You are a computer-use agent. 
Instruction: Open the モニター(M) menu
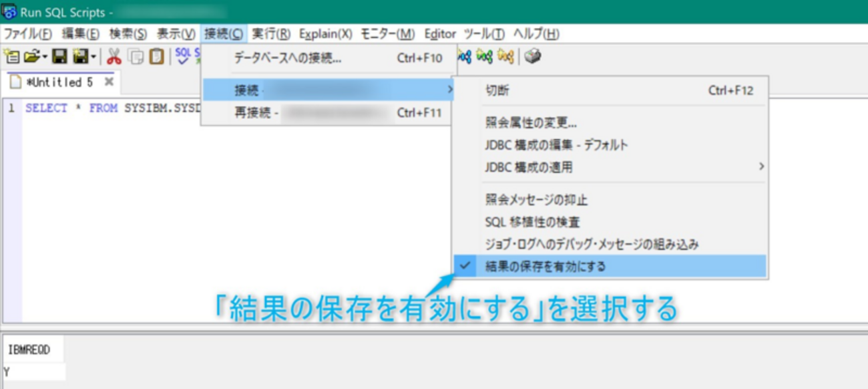(x=387, y=33)
